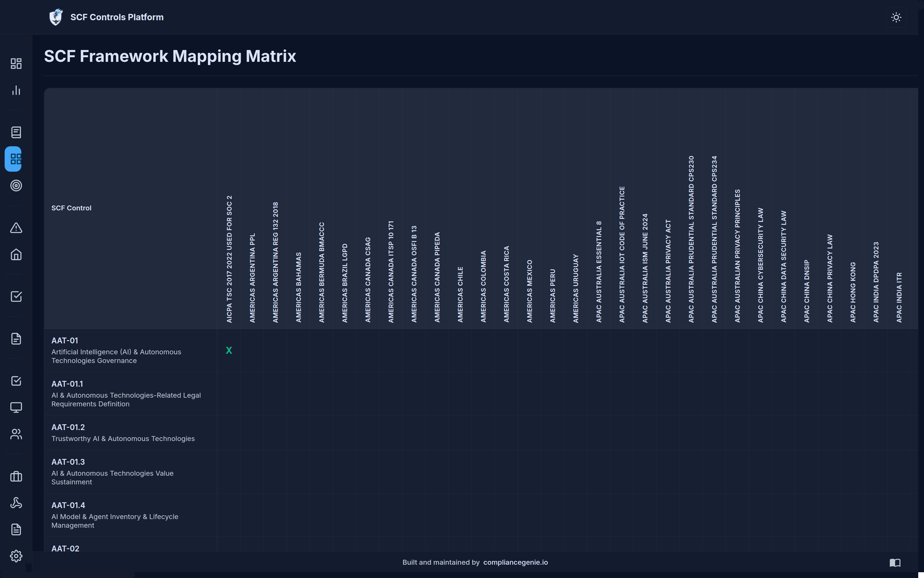The height and width of the screenshot is (578, 924).
Task: Click the green X in AAT-01 row
Action: 229,350
